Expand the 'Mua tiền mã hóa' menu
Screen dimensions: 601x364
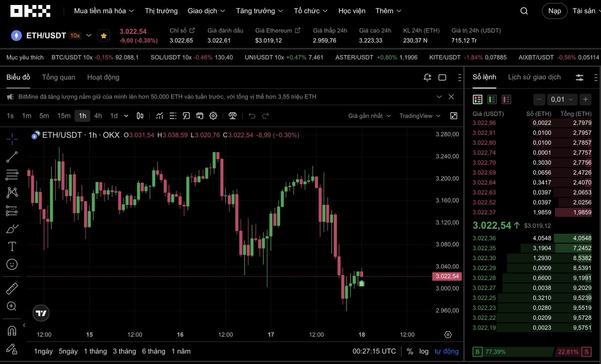(104, 11)
